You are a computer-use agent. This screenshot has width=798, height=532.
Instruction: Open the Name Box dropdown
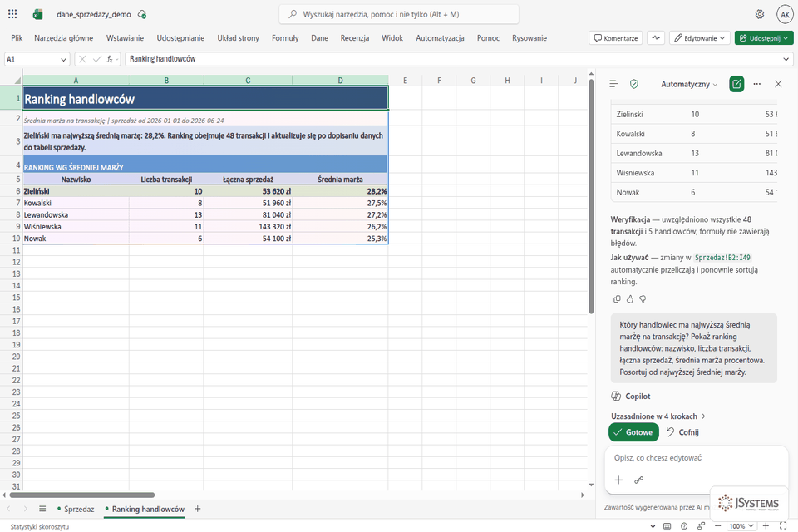(64, 60)
